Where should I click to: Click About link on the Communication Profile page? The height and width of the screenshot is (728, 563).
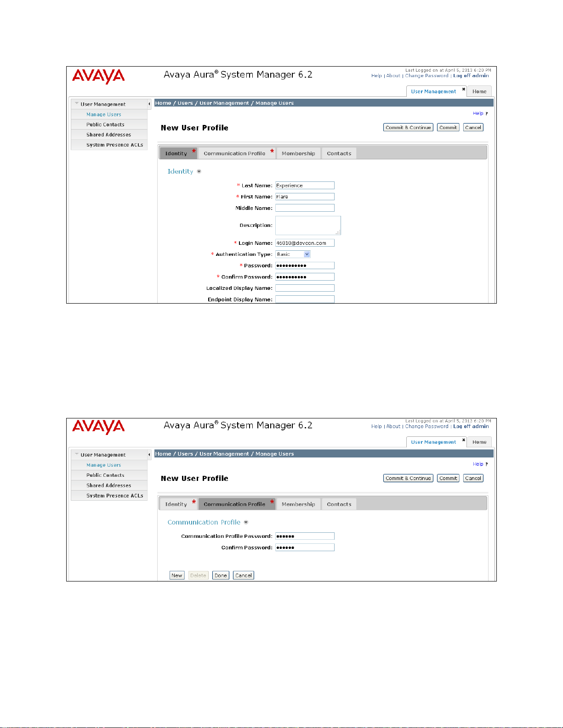pyautogui.click(x=393, y=426)
